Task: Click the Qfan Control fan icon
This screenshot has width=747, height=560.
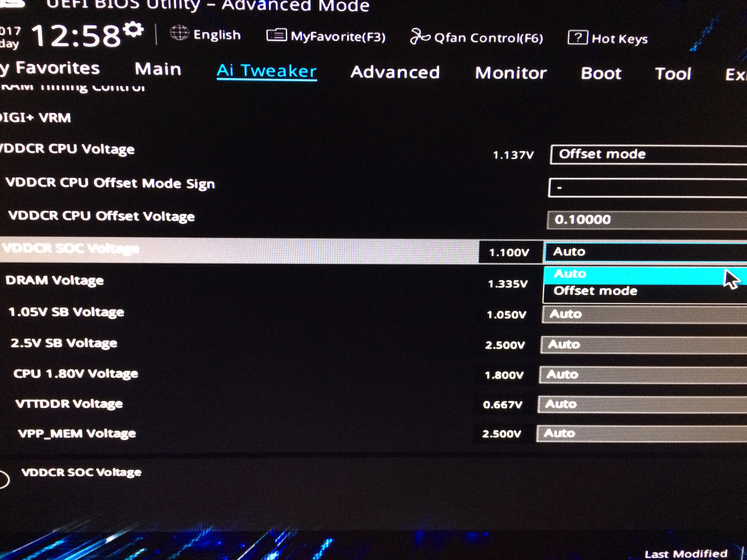Action: click(420, 36)
